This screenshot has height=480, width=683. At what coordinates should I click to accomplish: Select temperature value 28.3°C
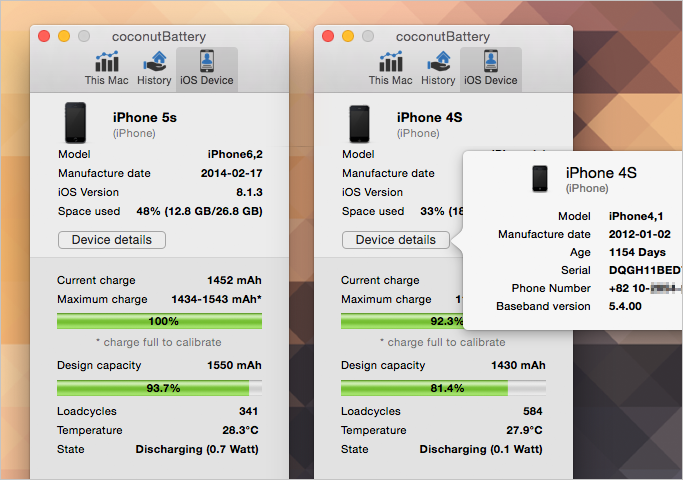[x=240, y=430]
